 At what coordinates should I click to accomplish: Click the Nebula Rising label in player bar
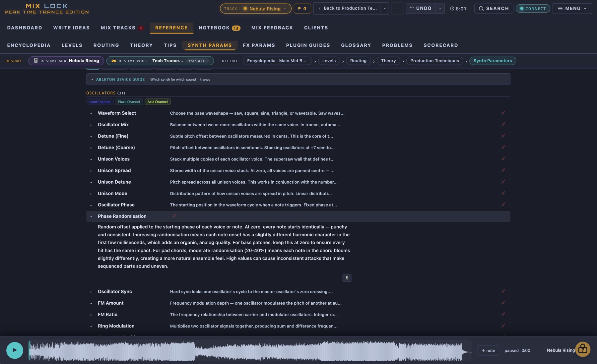(561, 350)
